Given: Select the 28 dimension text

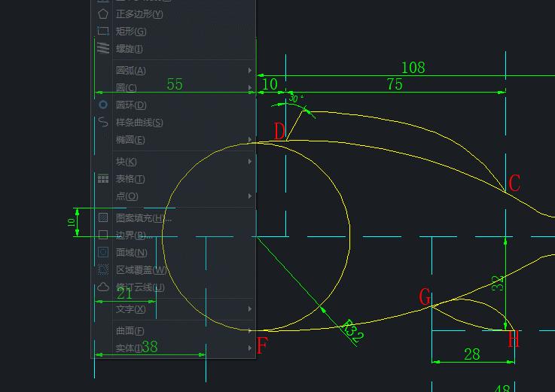Looking at the screenshot, I should (x=472, y=354).
